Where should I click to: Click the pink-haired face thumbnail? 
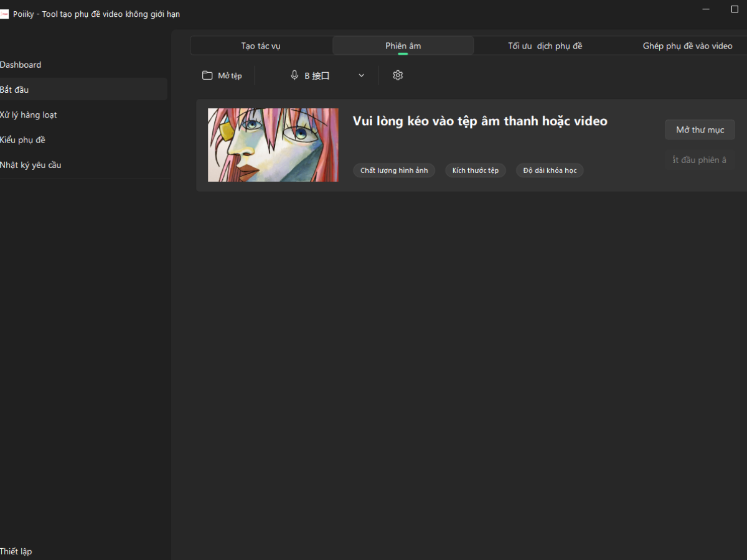(273, 145)
